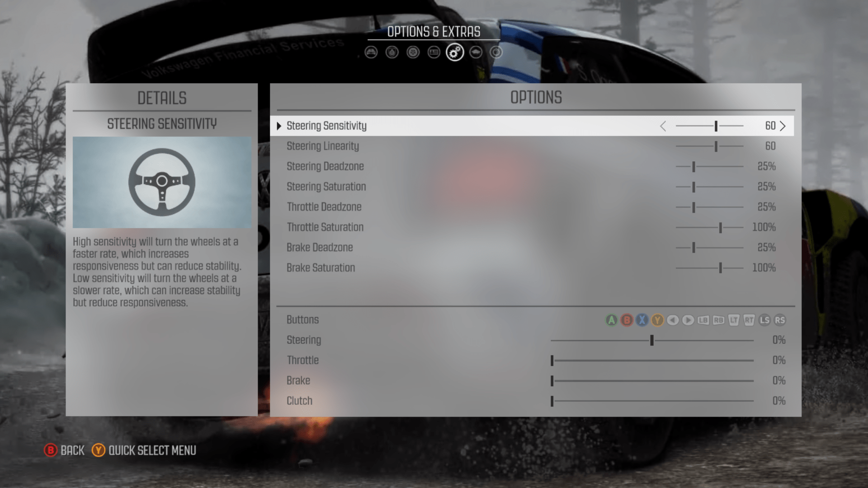Click the ID card icon
The height and width of the screenshot is (488, 868).
[x=434, y=52]
